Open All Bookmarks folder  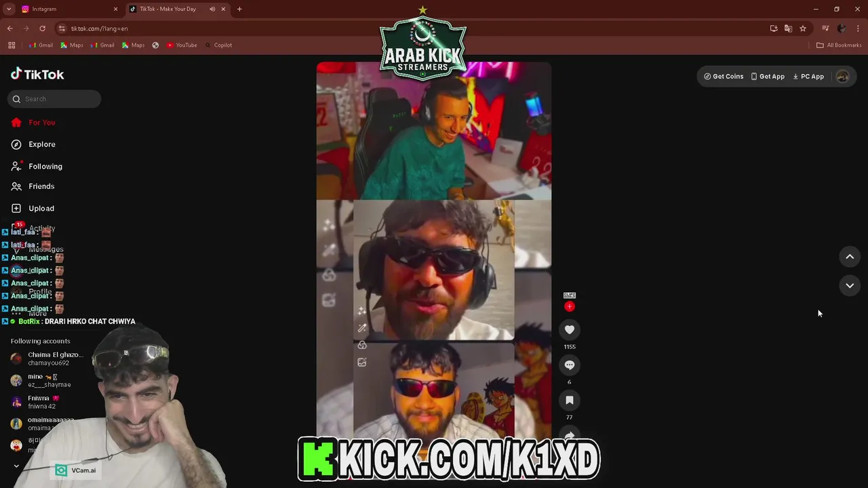[x=839, y=45]
